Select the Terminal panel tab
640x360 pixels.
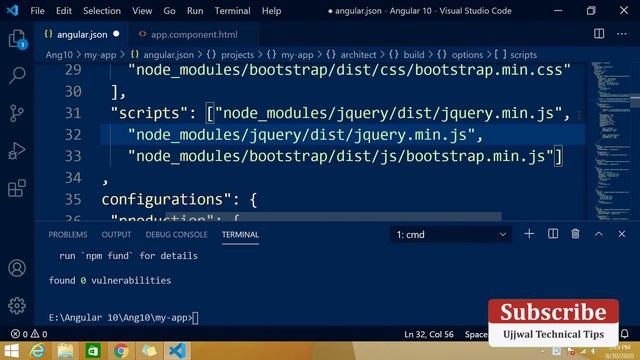(x=240, y=235)
